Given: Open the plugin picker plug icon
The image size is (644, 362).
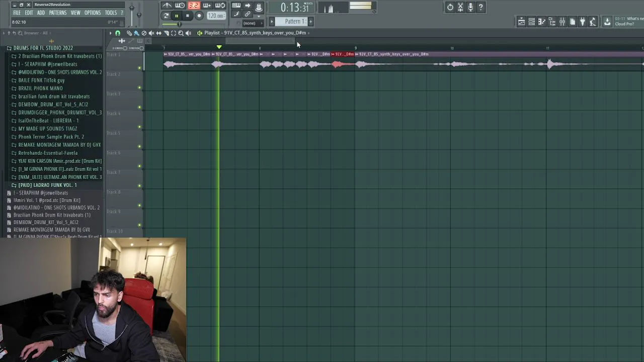Looking at the screenshot, I should tap(583, 22).
